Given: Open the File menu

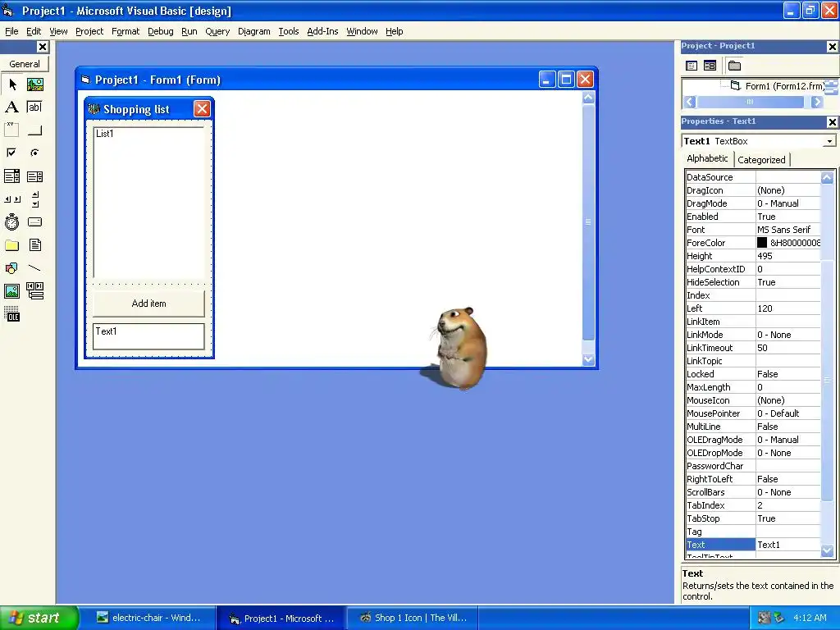Looking at the screenshot, I should pyautogui.click(x=11, y=31).
